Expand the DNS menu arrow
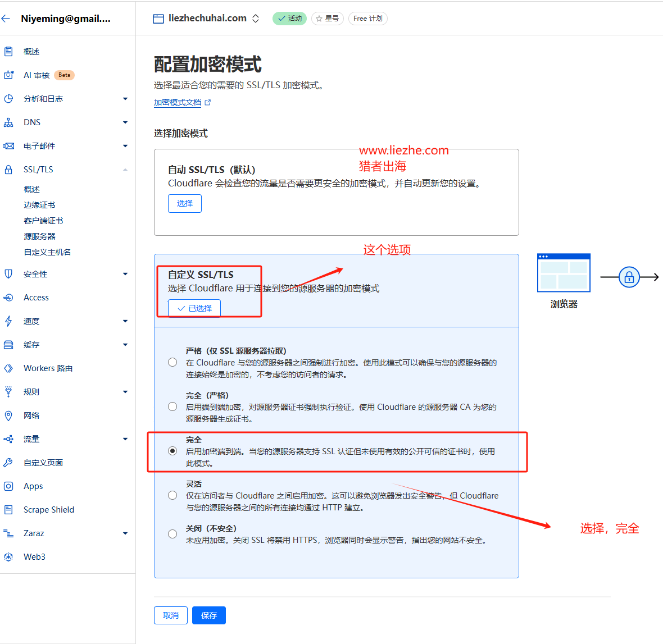Viewport: 663px width, 644px height. click(x=125, y=122)
